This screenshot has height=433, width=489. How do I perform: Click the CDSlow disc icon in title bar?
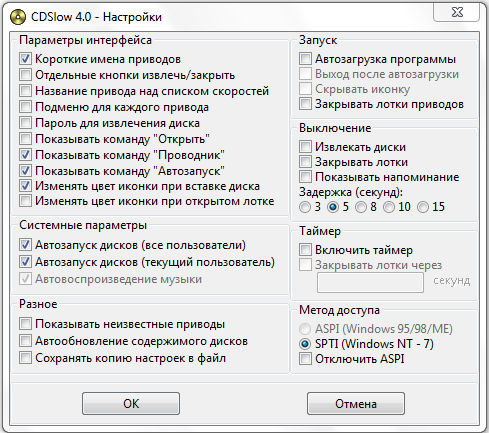18,17
